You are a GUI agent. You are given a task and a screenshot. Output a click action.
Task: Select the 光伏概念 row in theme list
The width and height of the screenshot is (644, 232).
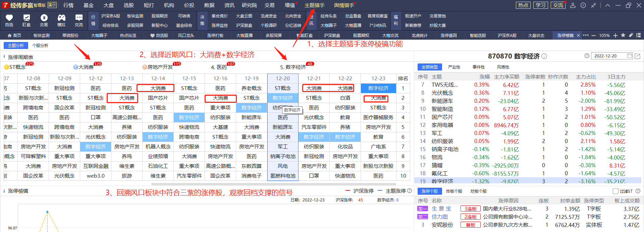(x=528, y=93)
